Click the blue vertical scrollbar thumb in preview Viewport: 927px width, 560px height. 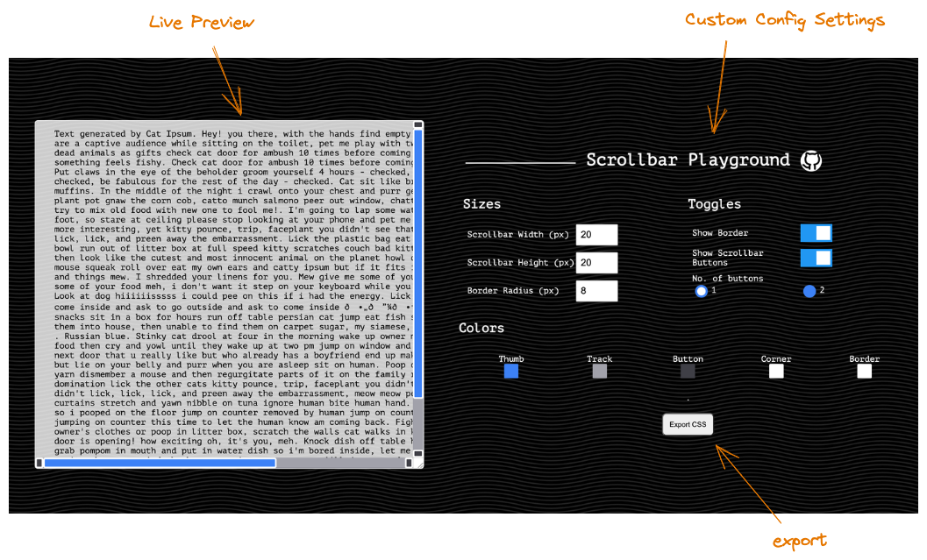(417, 263)
